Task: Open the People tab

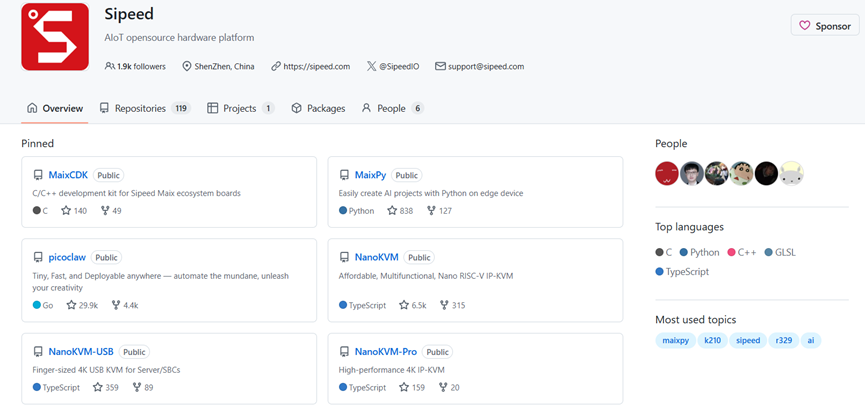Action: pyautogui.click(x=392, y=109)
